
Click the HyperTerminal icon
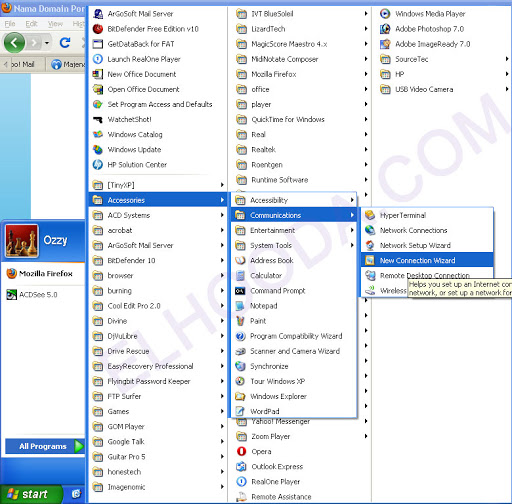coord(370,215)
